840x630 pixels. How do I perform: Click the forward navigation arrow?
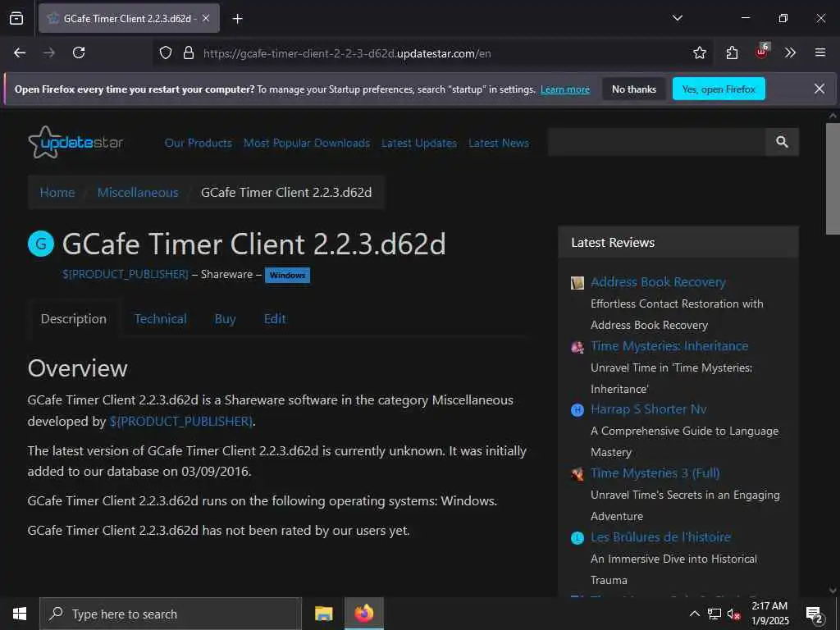49,52
